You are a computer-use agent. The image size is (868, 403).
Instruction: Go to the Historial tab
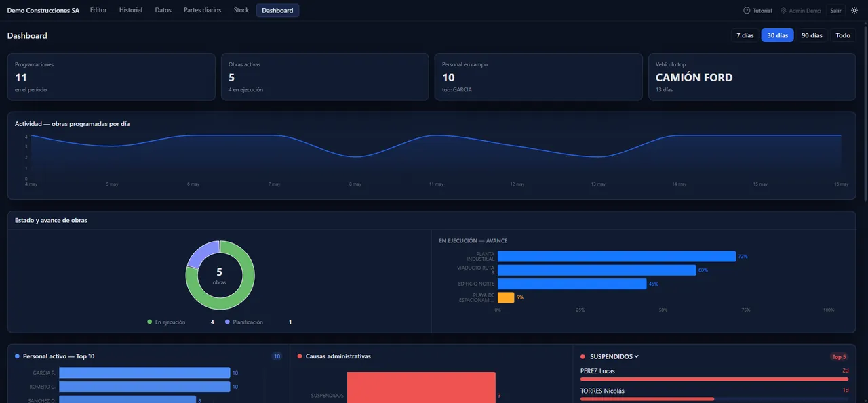pos(131,10)
